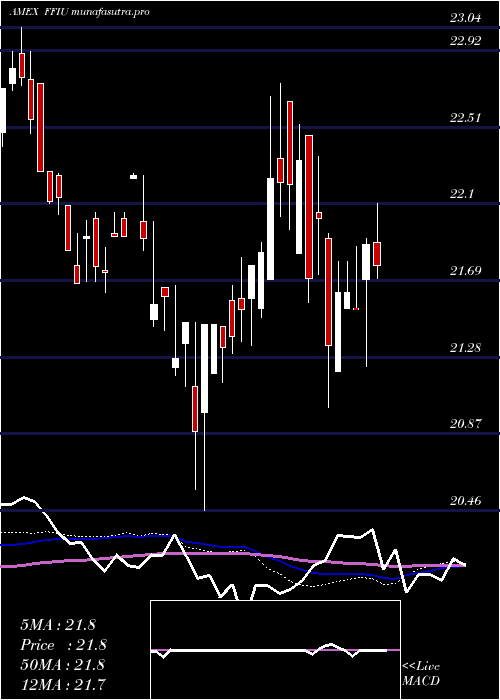The image size is (500, 700).
Task: Click the 20.46 price level label
Action: [x=466, y=501]
